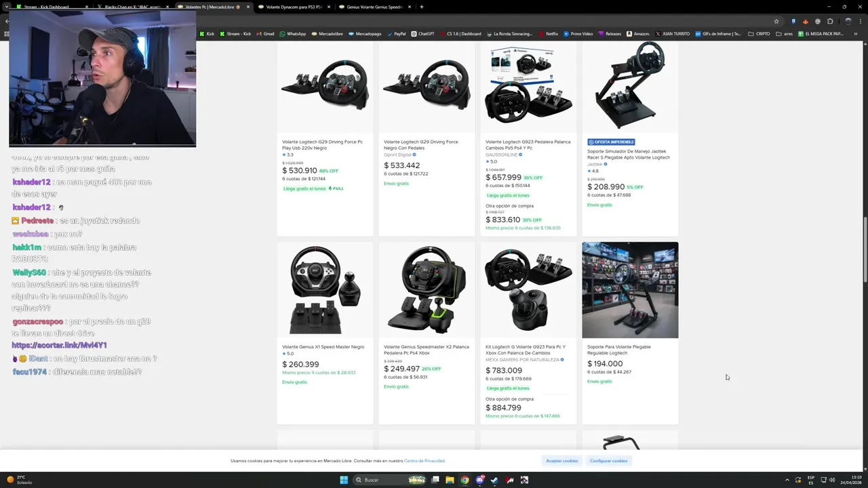Open the acortar.link URL in chat

tap(59, 345)
